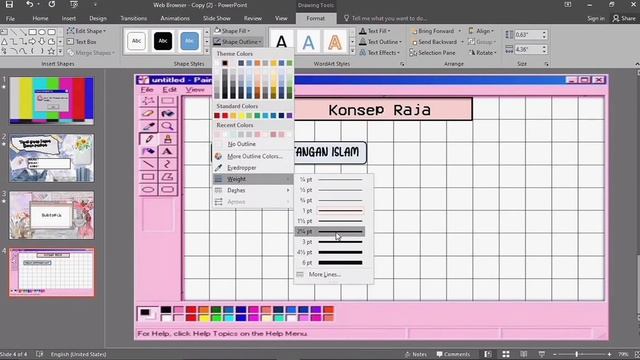Switch to the Insert ribbon tab
The width and height of the screenshot is (640, 360).
pos(69,18)
